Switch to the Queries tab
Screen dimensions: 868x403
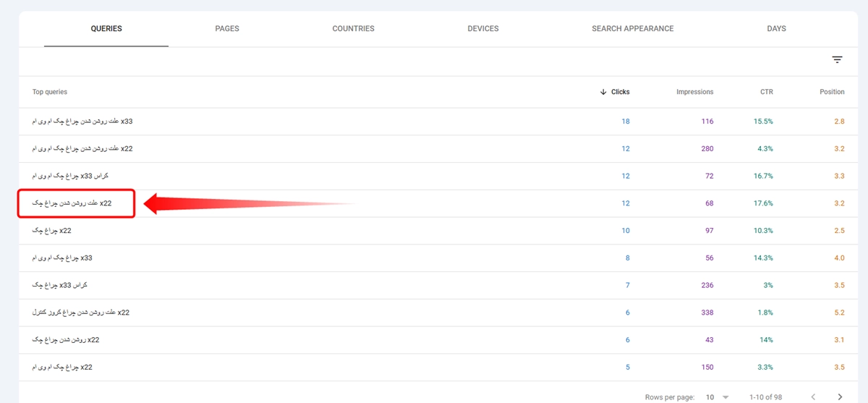[106, 29]
